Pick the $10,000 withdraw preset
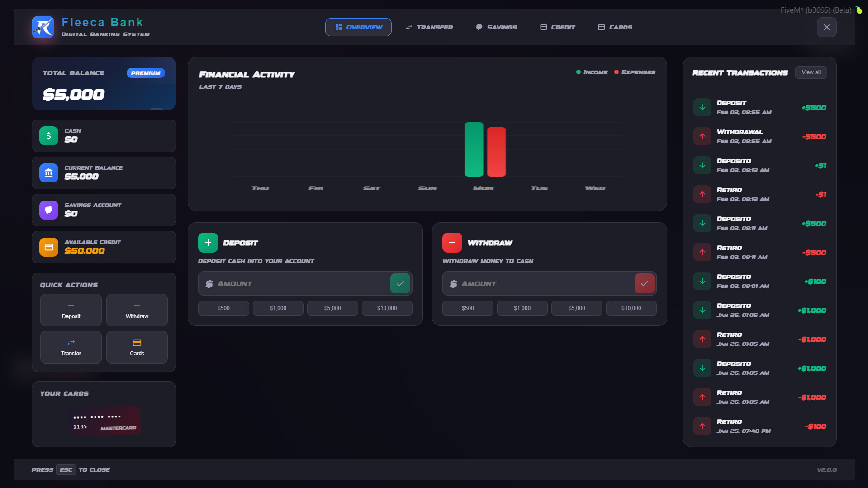 (x=631, y=308)
